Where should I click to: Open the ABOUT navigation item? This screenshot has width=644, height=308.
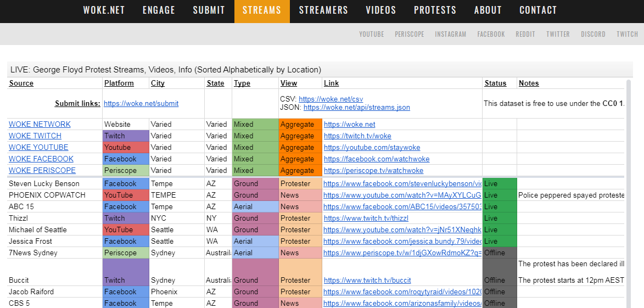[488, 10]
